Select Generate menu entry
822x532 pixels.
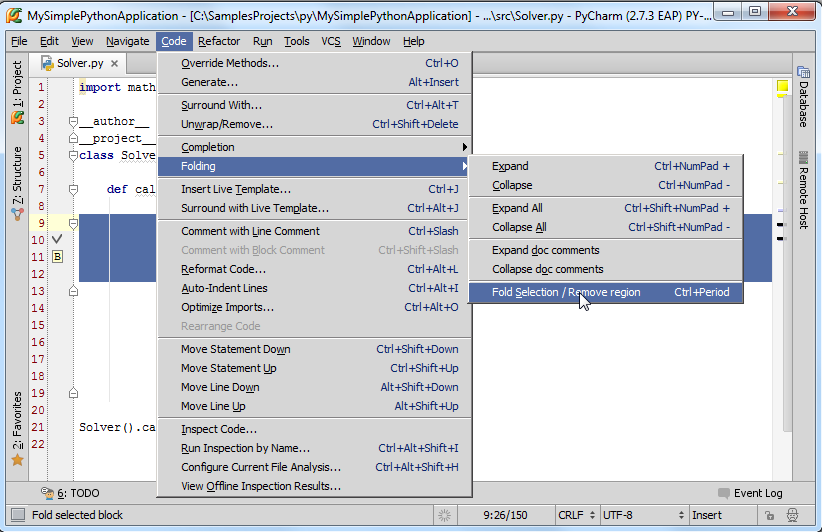tap(315, 82)
